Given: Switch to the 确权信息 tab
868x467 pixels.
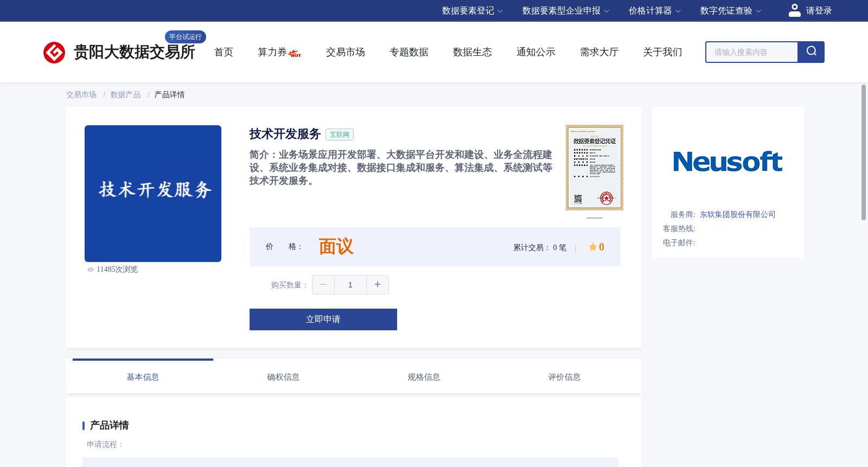Looking at the screenshot, I should 283,377.
